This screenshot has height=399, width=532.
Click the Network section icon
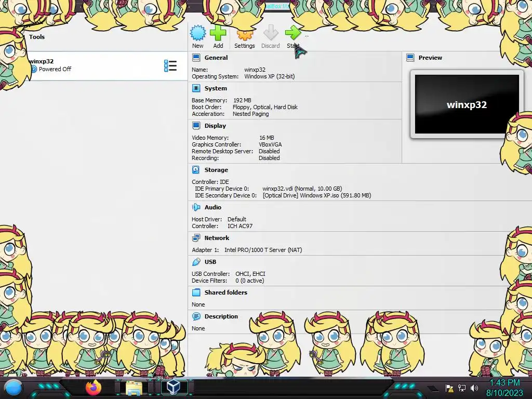(x=196, y=238)
